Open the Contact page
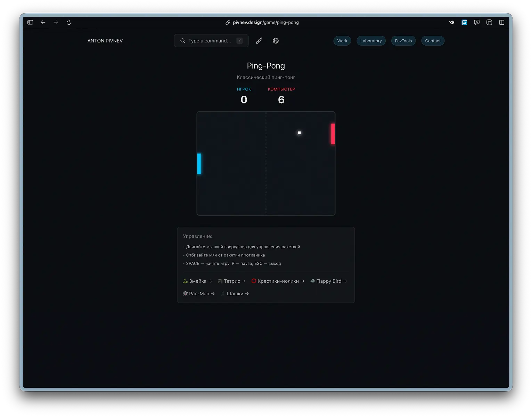 pyautogui.click(x=433, y=41)
